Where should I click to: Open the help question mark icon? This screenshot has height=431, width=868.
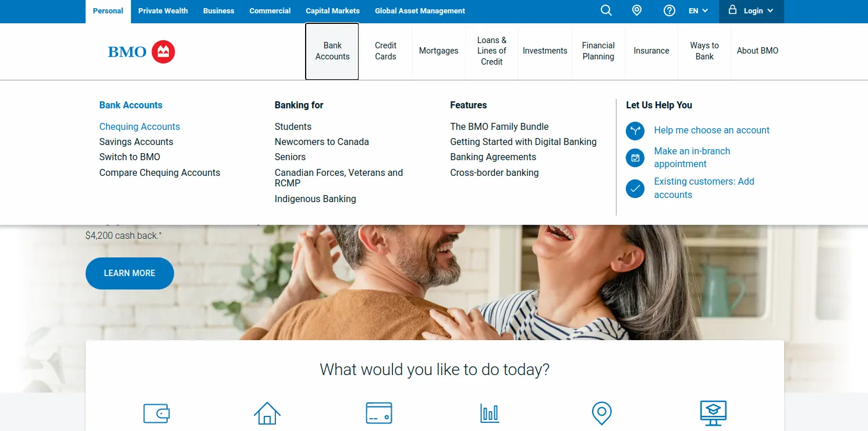click(x=669, y=10)
